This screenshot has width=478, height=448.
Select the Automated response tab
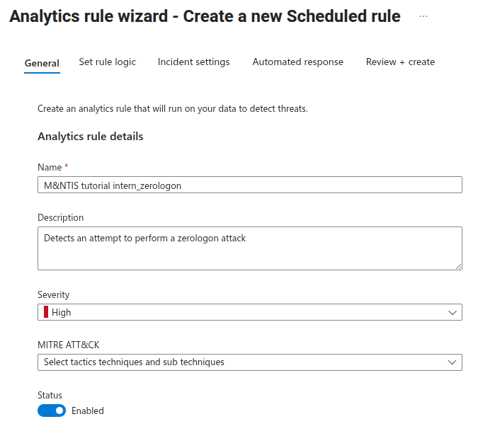(298, 62)
